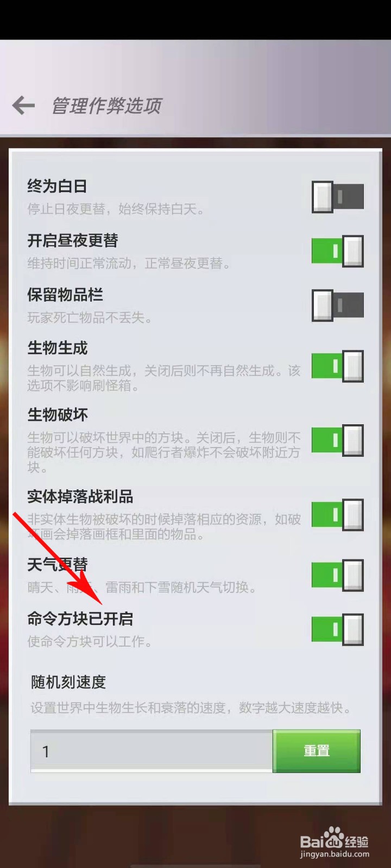Tap the 随机刻速度 heading
The height and width of the screenshot is (868, 391).
[x=68, y=682]
